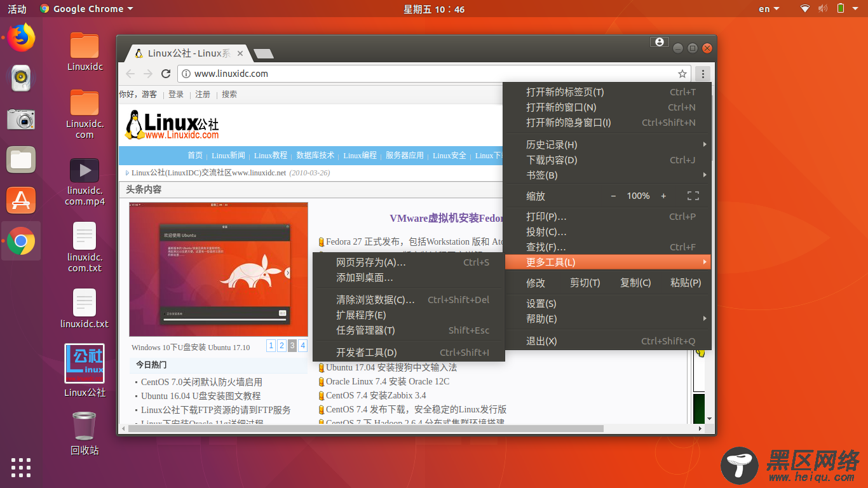868x488 pixels.
Task: Open 任务管理器(T) in submenu
Action: pyautogui.click(x=409, y=330)
